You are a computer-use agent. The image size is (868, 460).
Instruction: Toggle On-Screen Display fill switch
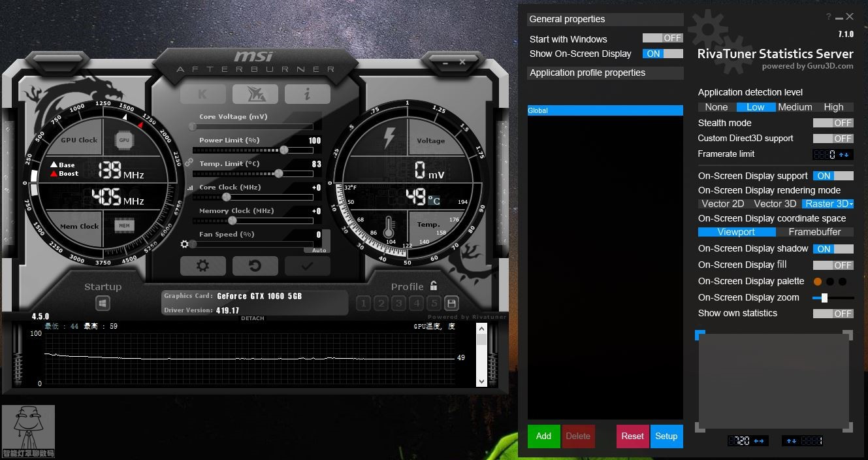tap(833, 265)
